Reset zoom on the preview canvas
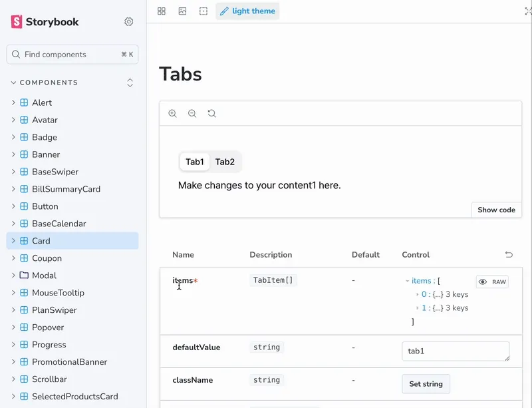 coord(211,113)
